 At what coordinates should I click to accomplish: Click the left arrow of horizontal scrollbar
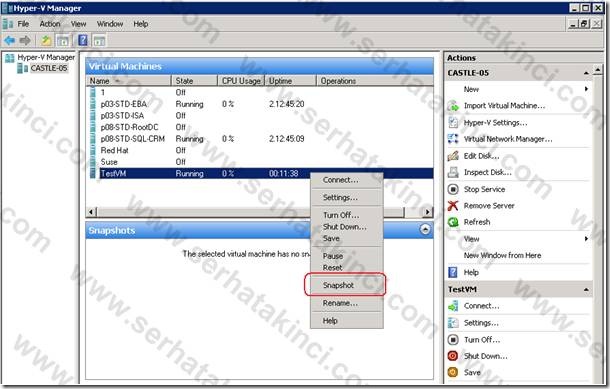tap(91, 212)
